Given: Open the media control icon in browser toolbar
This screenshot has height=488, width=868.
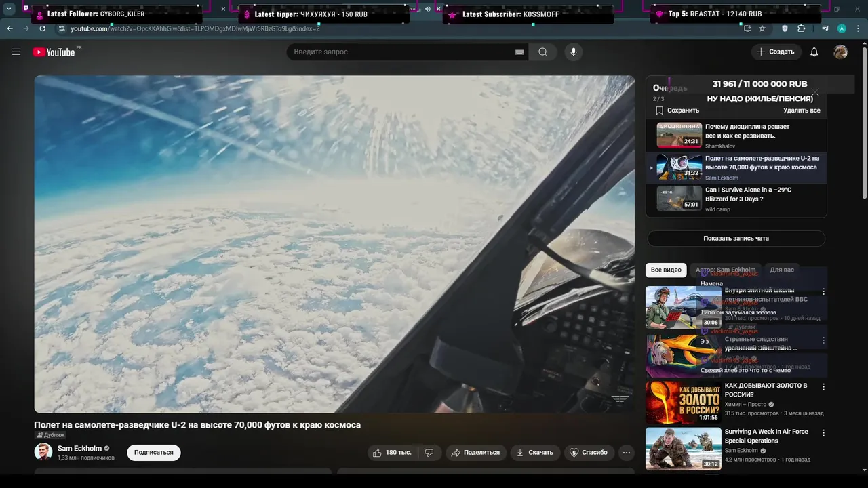Looking at the screenshot, I should tap(825, 28).
